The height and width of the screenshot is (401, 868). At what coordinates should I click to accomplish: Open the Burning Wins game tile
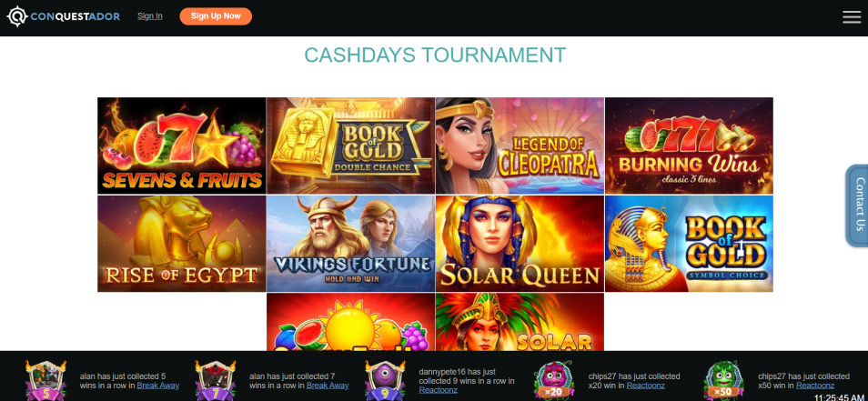pos(689,145)
